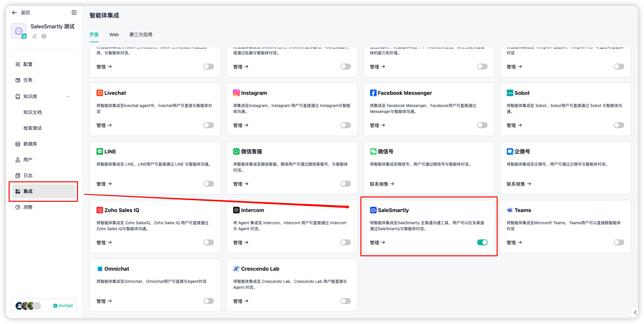
Task: Click the Zoho Sales IQ logo icon
Action: tap(99, 210)
